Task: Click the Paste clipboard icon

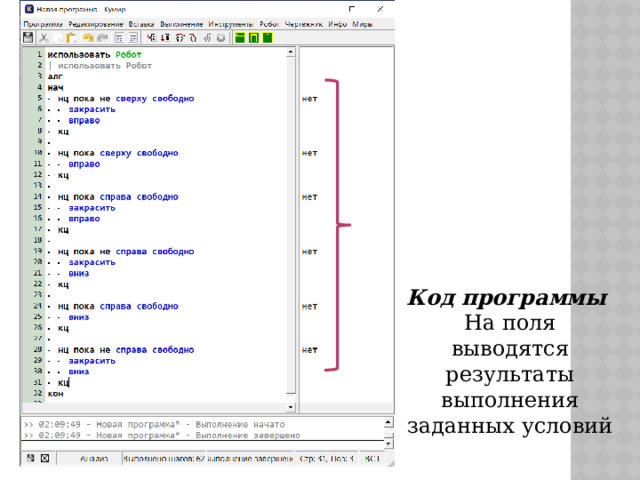Action: [x=71, y=38]
